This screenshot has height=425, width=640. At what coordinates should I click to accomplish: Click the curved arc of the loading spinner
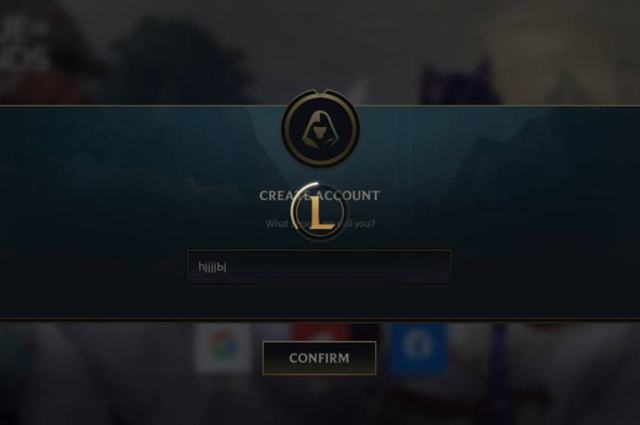click(x=297, y=198)
